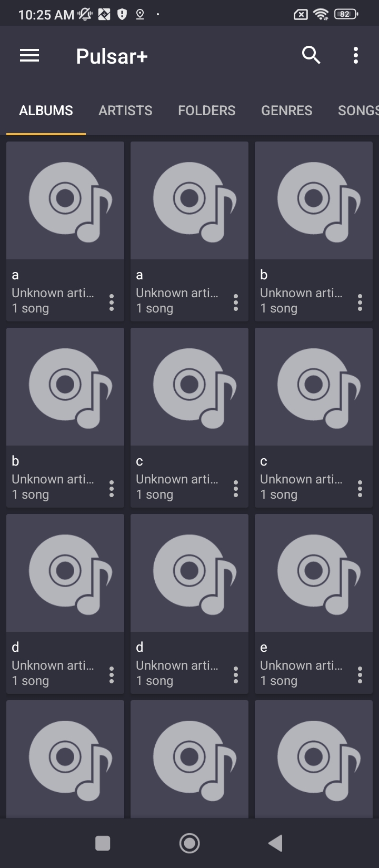Select the Genres tab
379x868 pixels.
(287, 110)
